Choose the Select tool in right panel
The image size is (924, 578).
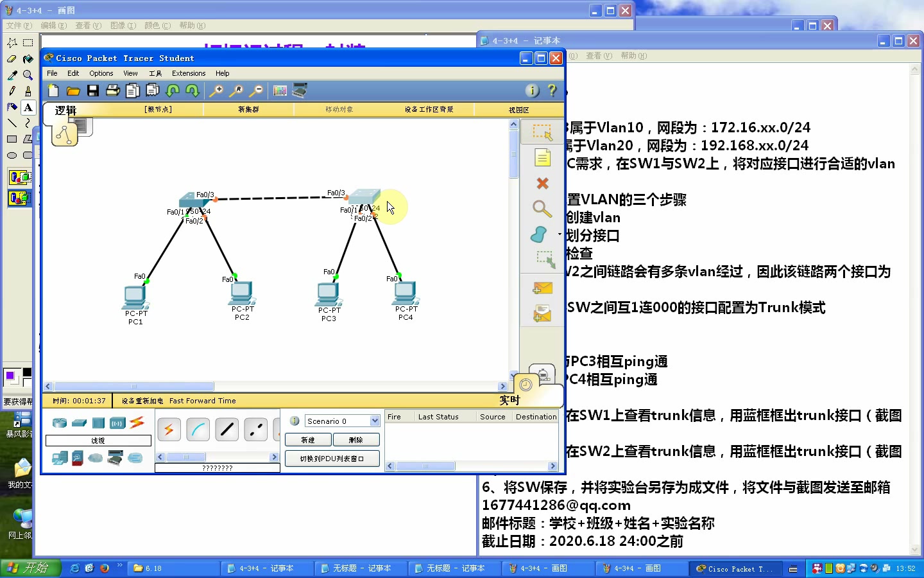[x=542, y=132]
